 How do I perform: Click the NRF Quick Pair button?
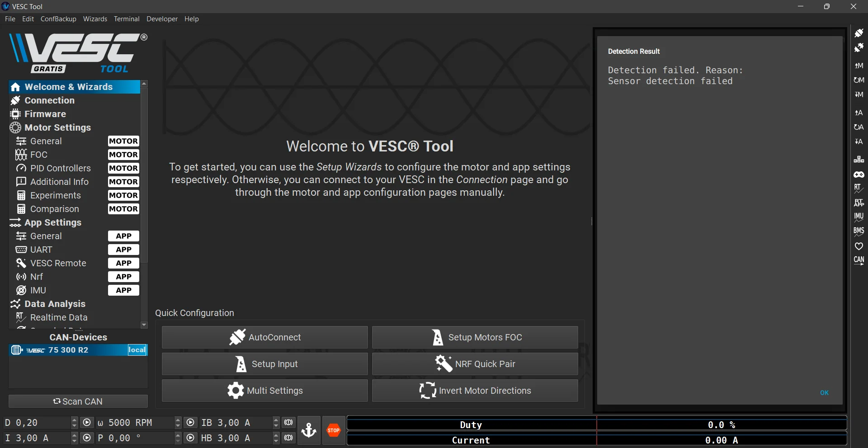pos(475,364)
